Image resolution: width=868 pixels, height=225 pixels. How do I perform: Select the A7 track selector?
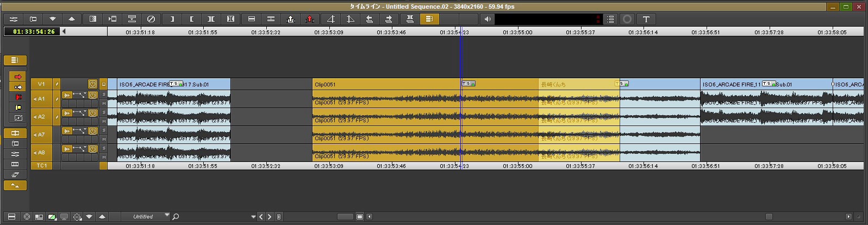[41, 135]
